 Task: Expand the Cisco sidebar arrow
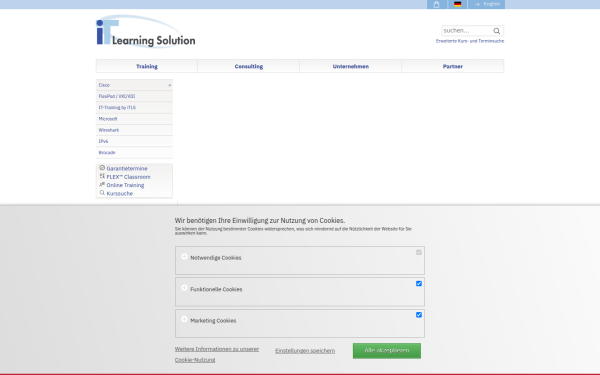(170, 85)
